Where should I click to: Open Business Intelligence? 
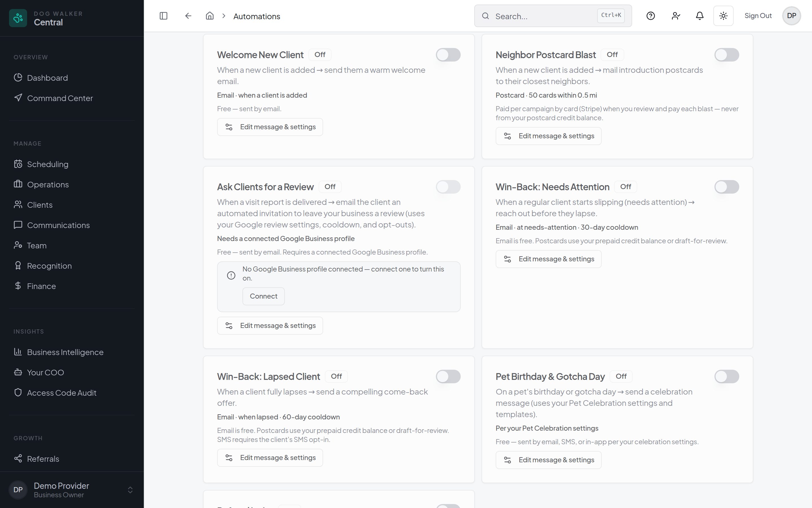point(72,352)
